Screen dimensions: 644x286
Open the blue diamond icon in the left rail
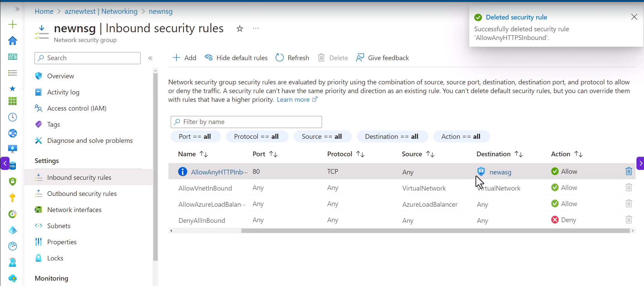point(12,230)
